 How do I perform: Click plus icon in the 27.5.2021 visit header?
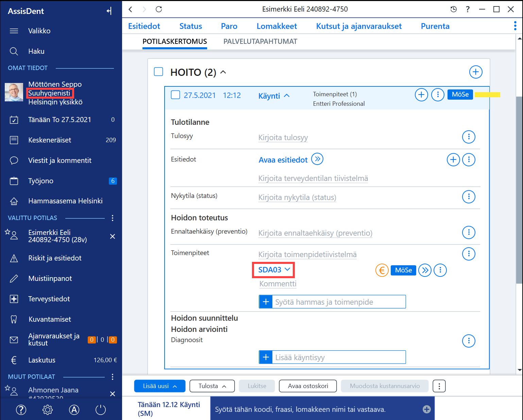coord(421,95)
